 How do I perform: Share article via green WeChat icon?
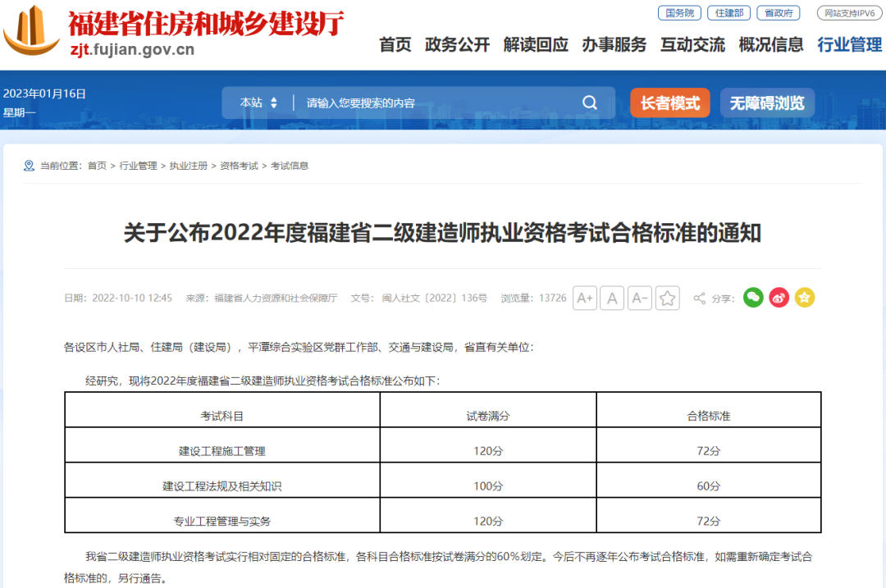753,298
